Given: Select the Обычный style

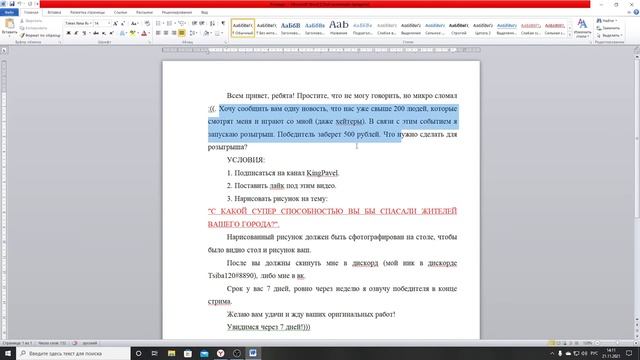Looking at the screenshot, I should point(243,28).
